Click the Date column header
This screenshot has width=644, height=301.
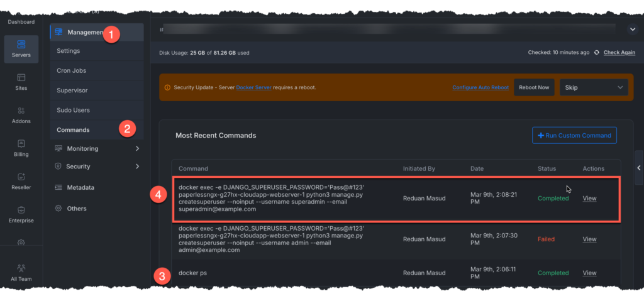(477, 169)
